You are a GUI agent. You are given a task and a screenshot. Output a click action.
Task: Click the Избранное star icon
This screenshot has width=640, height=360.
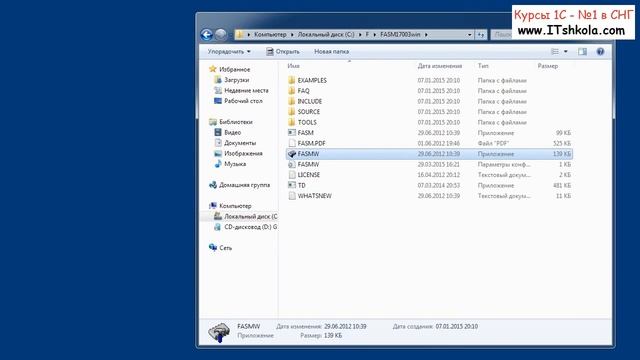[x=213, y=69]
